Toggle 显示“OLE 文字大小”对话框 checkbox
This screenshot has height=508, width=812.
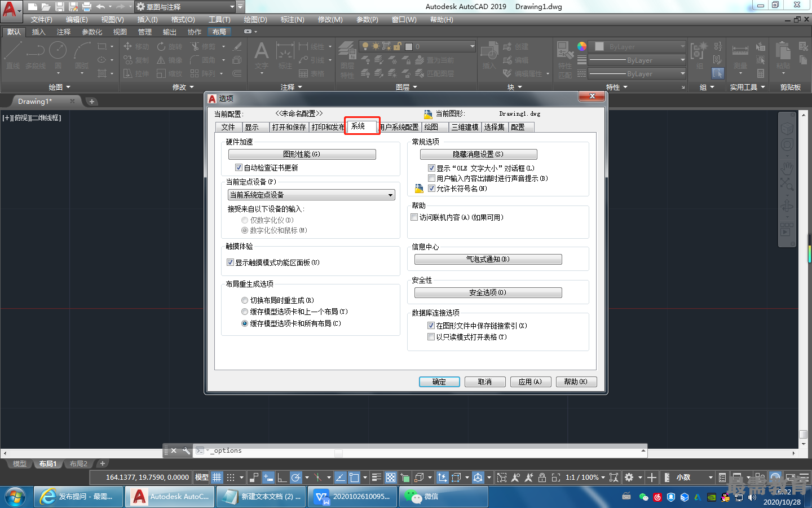pos(431,168)
